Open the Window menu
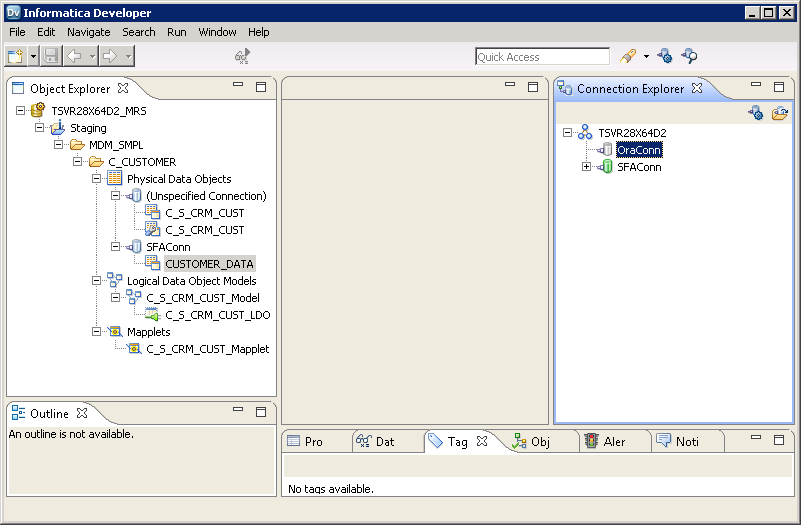Image resolution: width=801 pixels, height=525 pixels. point(217,32)
